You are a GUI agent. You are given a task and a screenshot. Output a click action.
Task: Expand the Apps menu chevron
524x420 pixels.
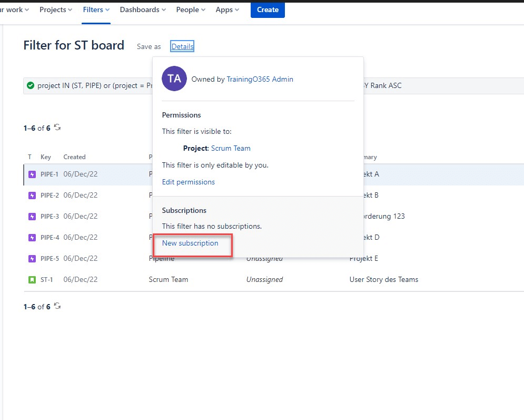(237, 9)
